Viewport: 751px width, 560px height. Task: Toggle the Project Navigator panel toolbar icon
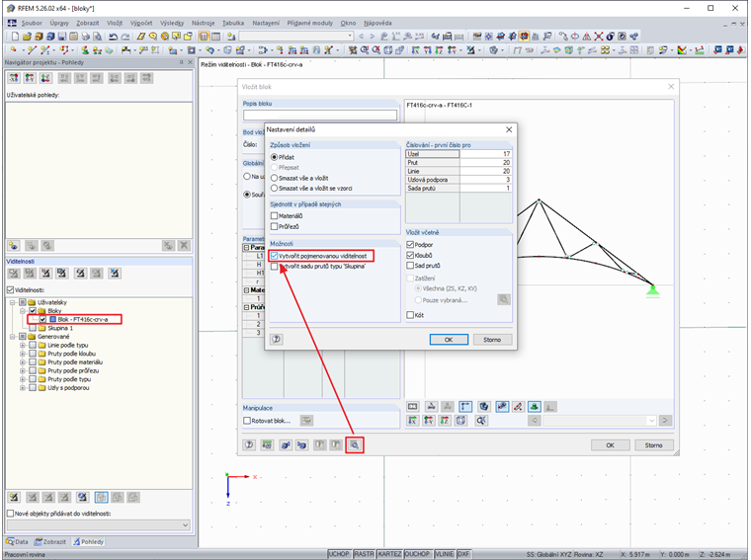tap(204, 37)
